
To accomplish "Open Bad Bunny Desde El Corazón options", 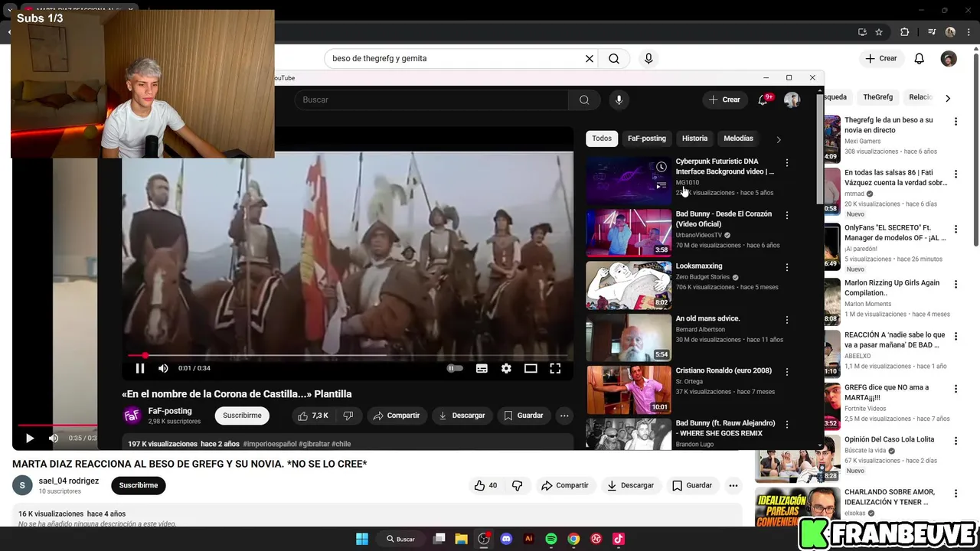I will point(786,216).
